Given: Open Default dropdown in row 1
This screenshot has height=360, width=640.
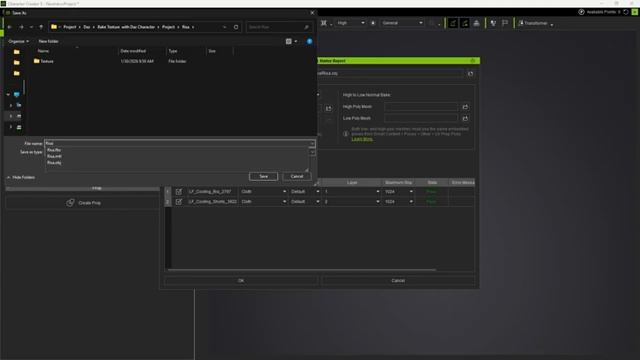Looking at the screenshot, I should (x=305, y=191).
